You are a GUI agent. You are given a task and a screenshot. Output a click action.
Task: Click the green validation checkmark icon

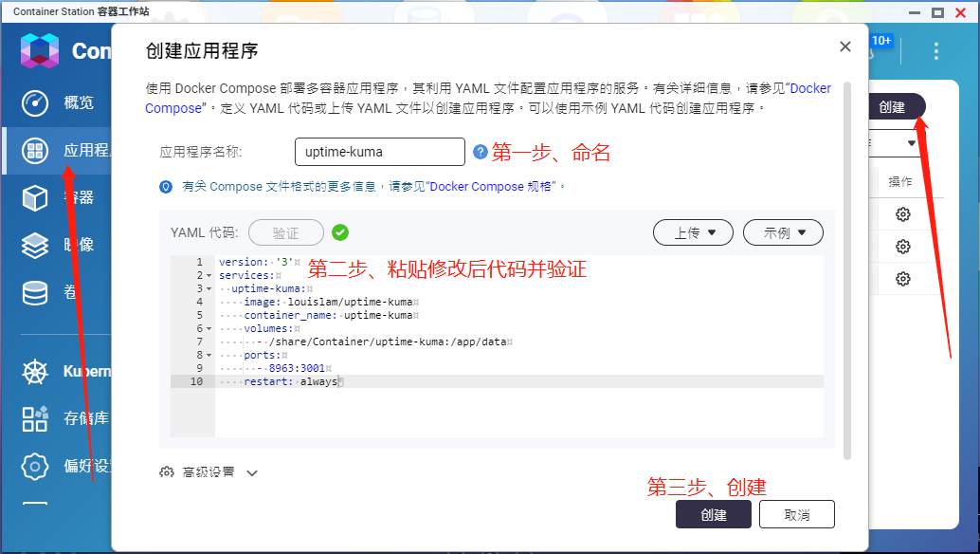tap(340, 232)
